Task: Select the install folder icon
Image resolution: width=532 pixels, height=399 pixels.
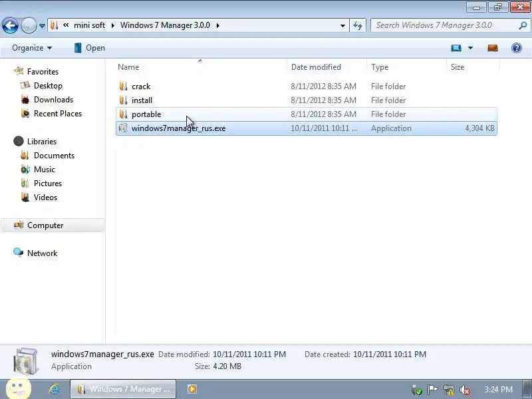Action: pos(123,100)
